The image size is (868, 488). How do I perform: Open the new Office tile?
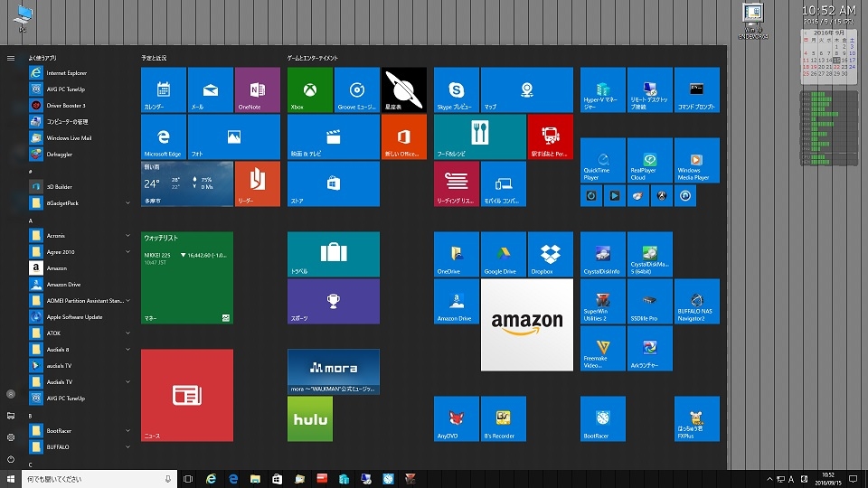click(404, 136)
